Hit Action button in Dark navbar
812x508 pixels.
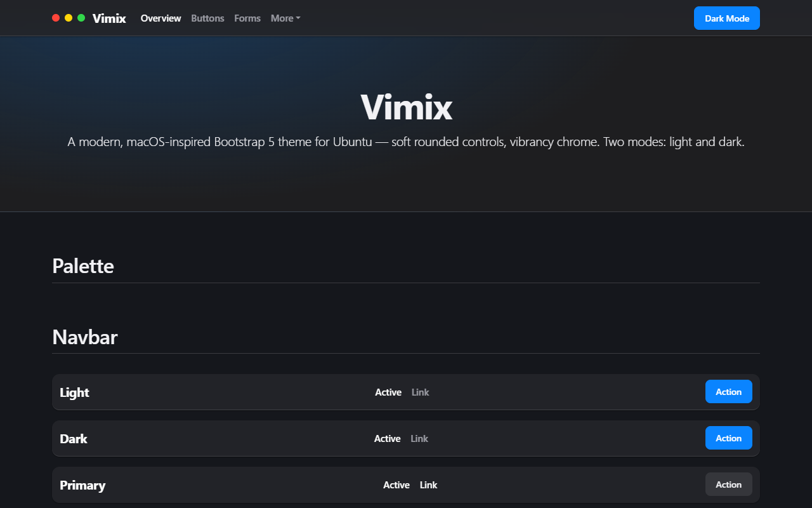click(729, 438)
